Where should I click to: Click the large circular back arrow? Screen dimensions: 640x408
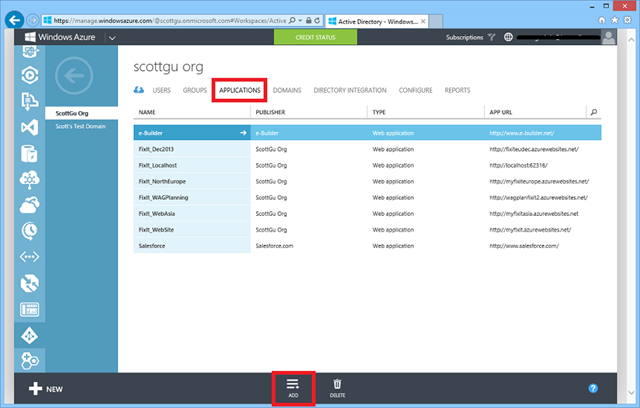[74, 76]
